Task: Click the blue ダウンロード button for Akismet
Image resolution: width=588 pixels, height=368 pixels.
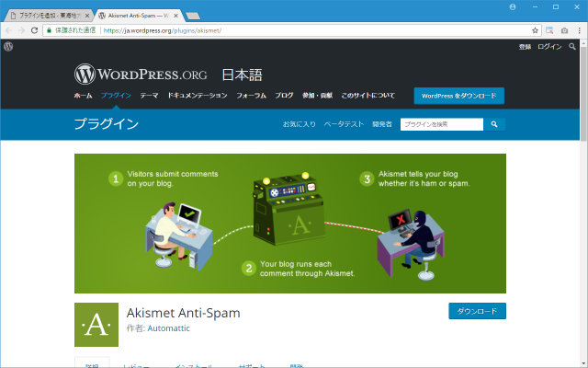Action: pos(477,311)
